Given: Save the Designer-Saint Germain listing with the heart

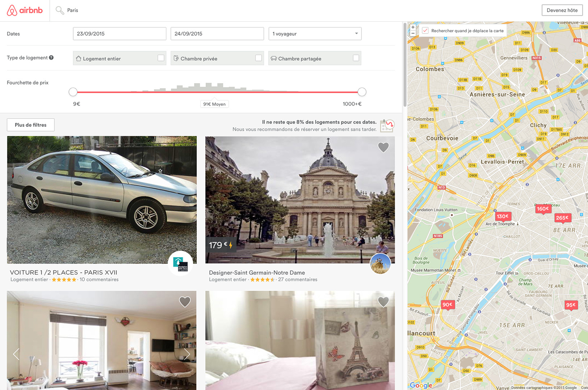Looking at the screenshot, I should (383, 147).
